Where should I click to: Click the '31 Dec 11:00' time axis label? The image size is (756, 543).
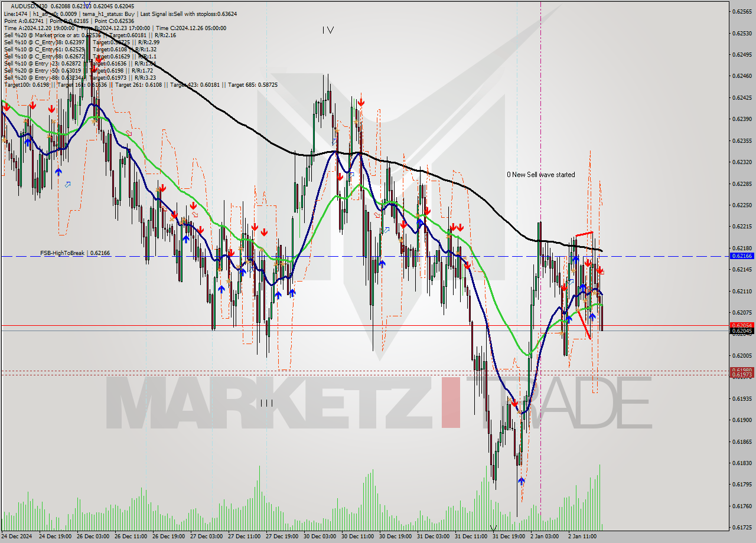tap(472, 537)
